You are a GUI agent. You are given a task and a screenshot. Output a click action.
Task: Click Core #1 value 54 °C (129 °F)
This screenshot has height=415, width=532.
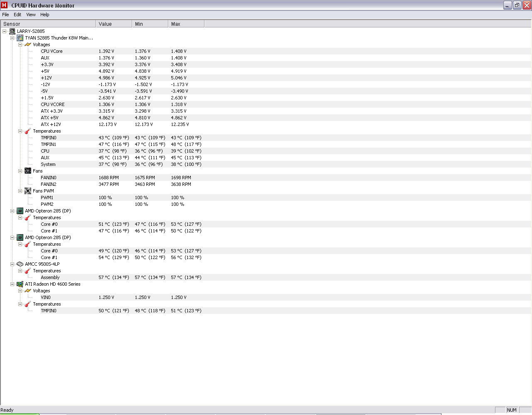click(x=114, y=257)
